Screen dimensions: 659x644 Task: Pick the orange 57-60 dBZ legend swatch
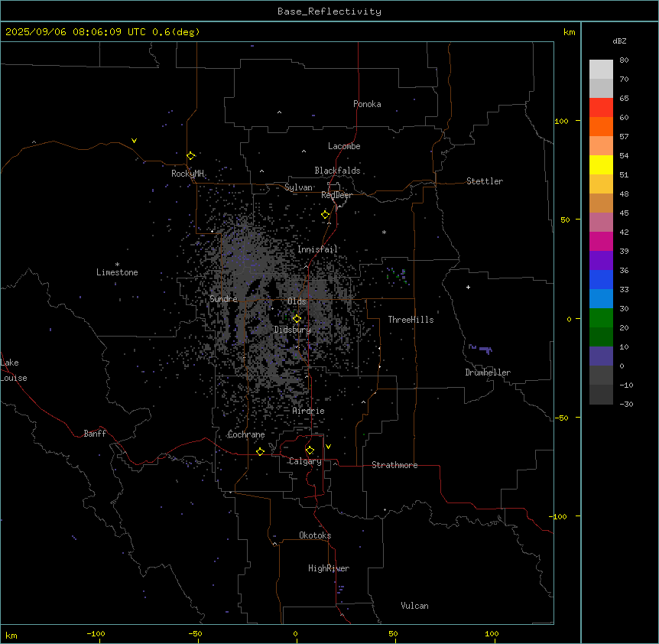601,126
